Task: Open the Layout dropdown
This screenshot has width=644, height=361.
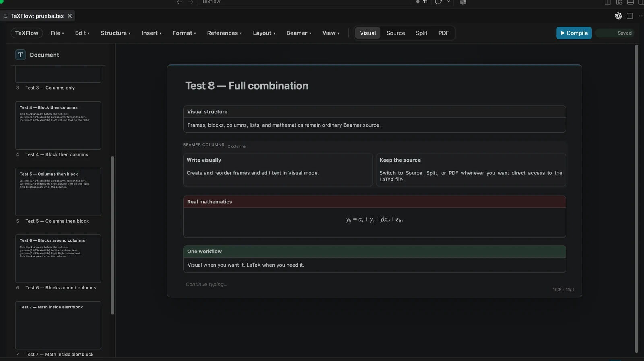Action: 264,33
